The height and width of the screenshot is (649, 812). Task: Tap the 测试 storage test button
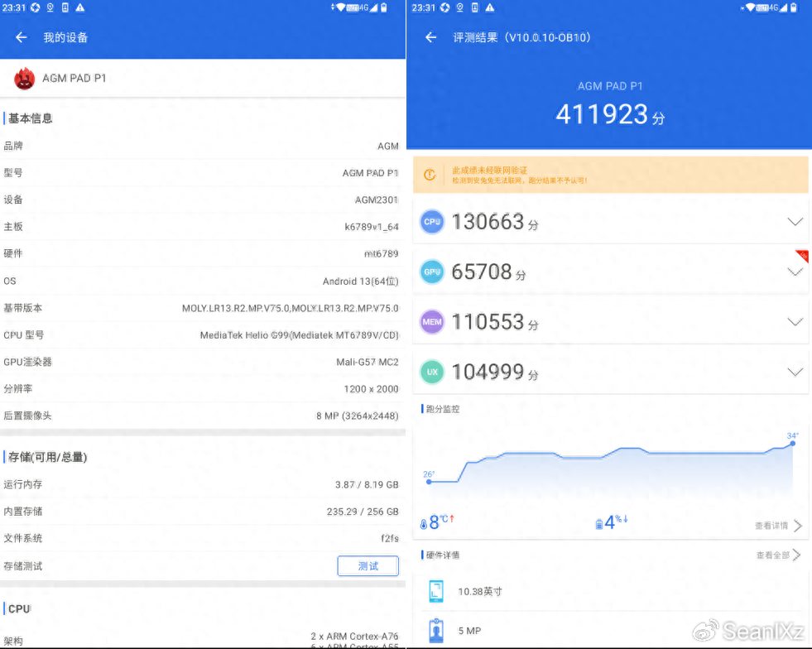(368, 565)
